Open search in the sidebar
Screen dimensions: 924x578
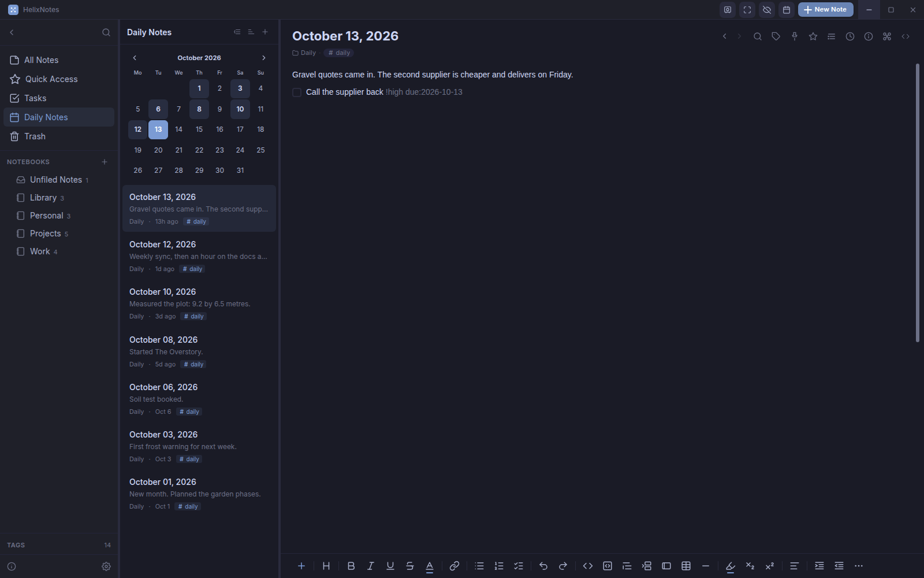(x=106, y=32)
